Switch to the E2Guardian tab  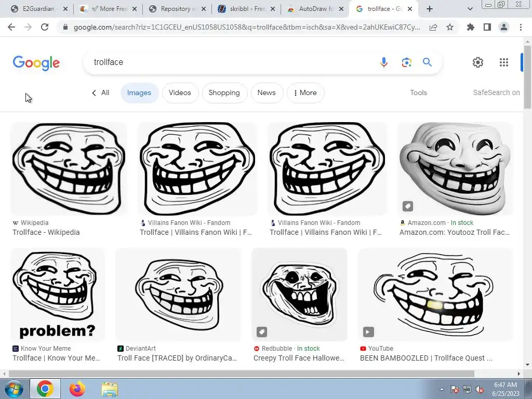click(38, 9)
